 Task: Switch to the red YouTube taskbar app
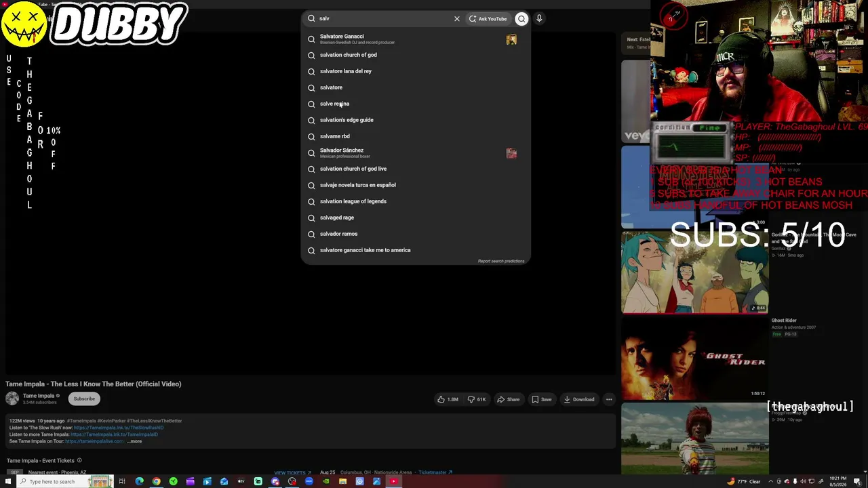(393, 481)
